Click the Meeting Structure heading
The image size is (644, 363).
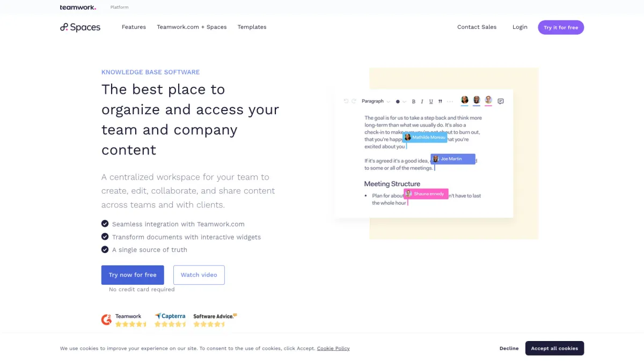392,184
